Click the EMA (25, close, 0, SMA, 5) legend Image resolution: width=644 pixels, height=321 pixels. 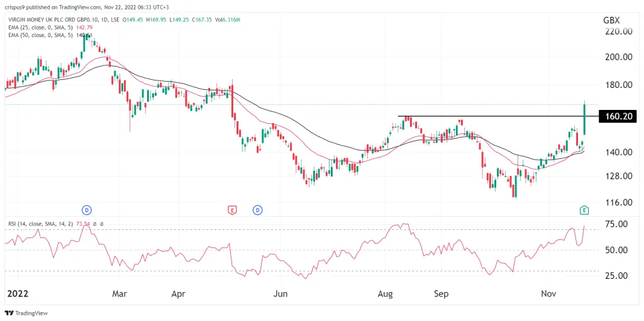click(40, 29)
